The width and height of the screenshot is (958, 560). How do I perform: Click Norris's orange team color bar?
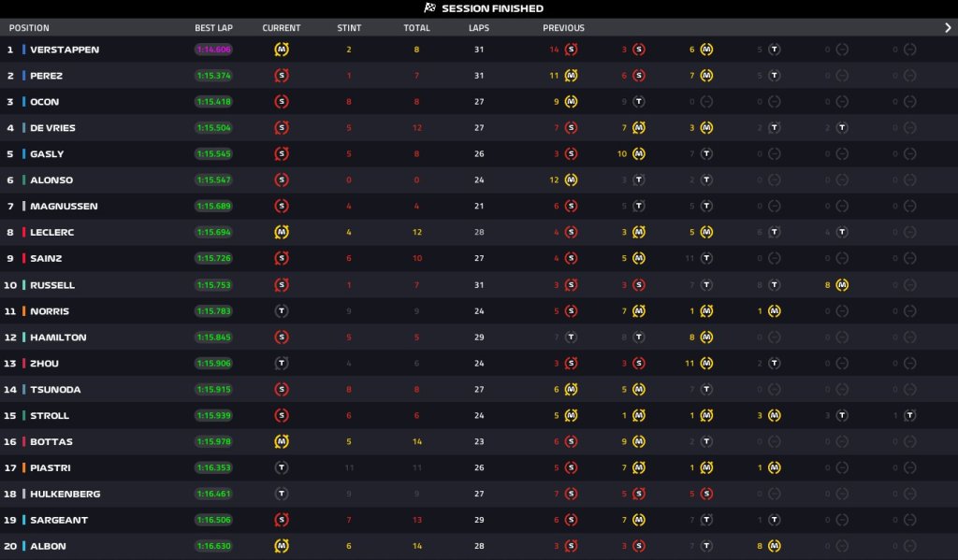click(23, 310)
